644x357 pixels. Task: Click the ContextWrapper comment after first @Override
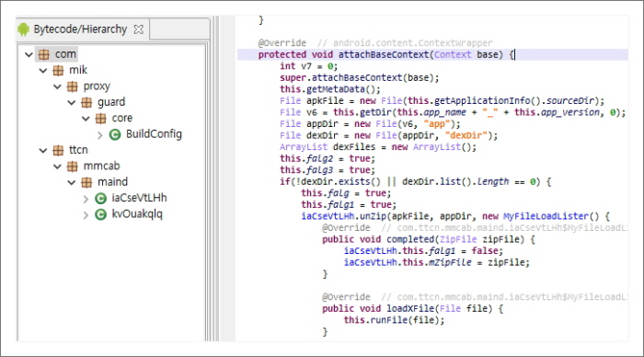click(x=405, y=43)
